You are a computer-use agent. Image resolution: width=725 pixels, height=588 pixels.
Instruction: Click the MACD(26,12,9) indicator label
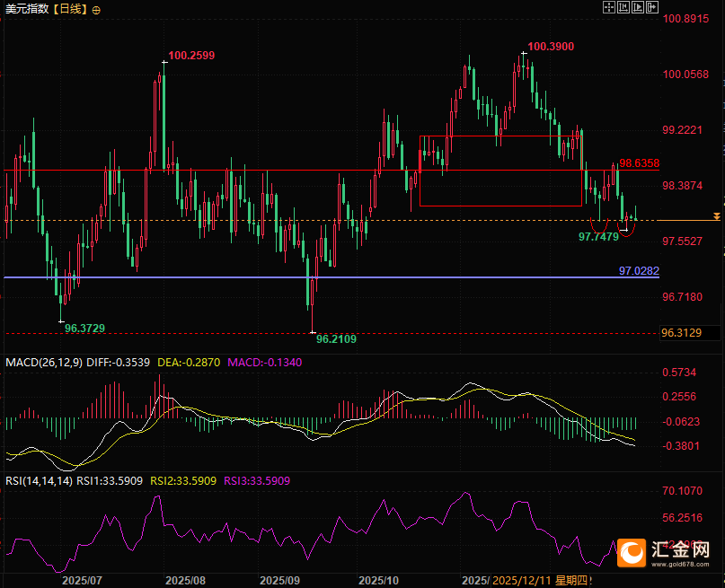(44, 362)
